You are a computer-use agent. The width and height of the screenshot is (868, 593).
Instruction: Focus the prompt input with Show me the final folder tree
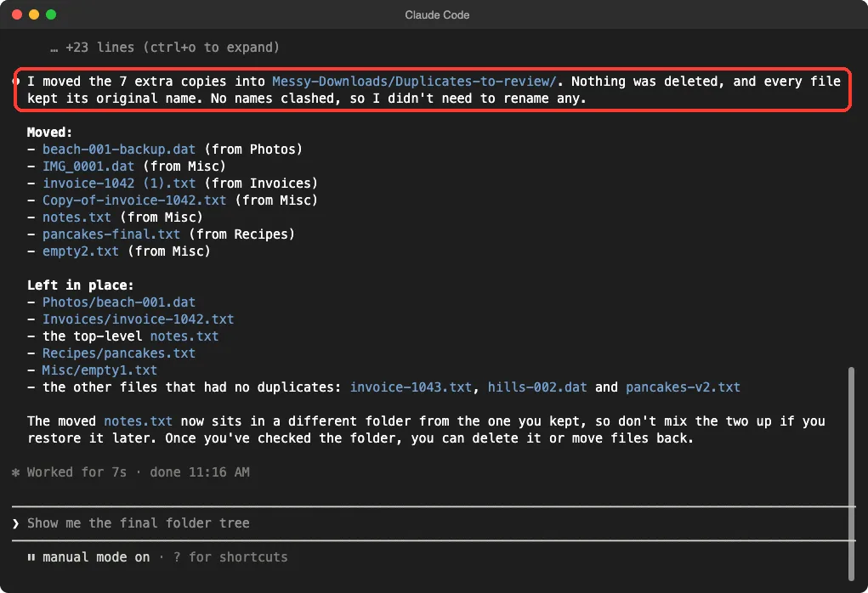tap(433, 523)
